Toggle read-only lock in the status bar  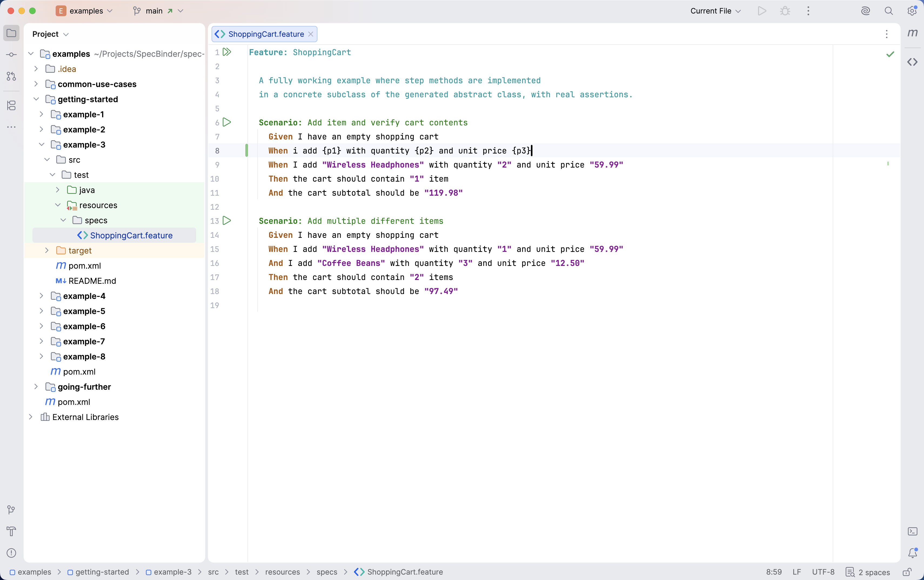pyautogui.click(x=907, y=572)
